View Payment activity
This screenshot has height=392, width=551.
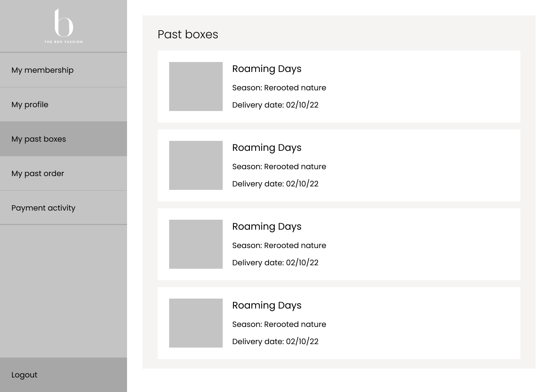tap(43, 207)
